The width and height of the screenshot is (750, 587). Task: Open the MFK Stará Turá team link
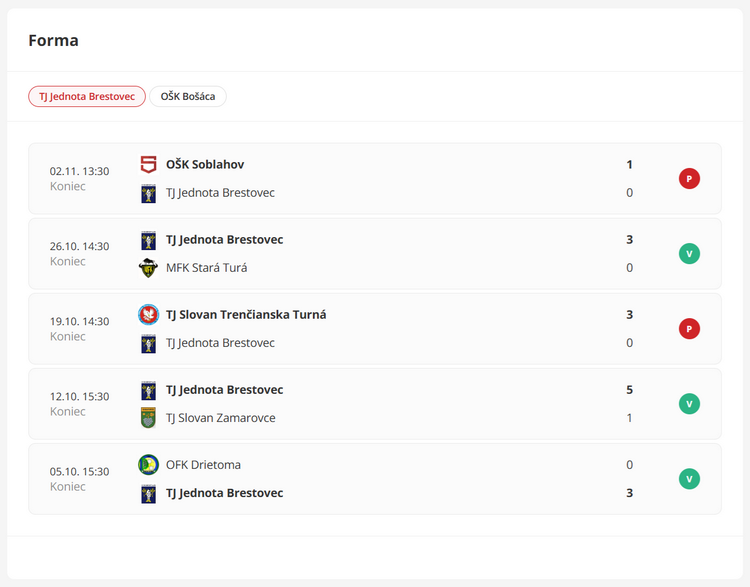point(206,268)
